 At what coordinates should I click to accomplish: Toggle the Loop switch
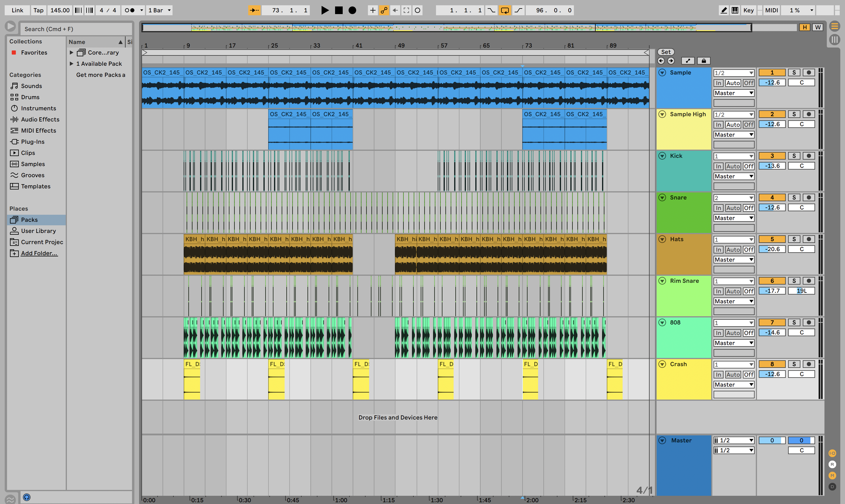tap(505, 10)
